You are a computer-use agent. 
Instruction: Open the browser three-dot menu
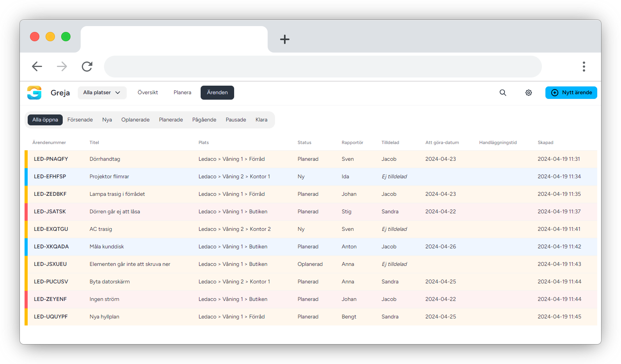click(x=584, y=67)
